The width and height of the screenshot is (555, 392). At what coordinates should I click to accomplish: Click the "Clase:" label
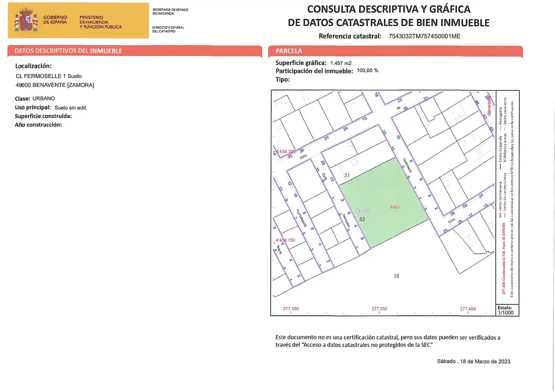pos(23,99)
